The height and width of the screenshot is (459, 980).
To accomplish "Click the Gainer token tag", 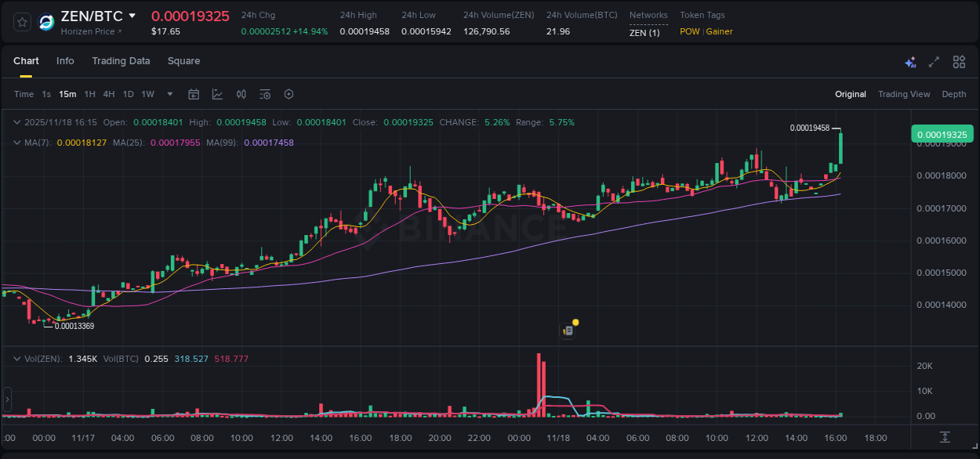I will coord(720,32).
